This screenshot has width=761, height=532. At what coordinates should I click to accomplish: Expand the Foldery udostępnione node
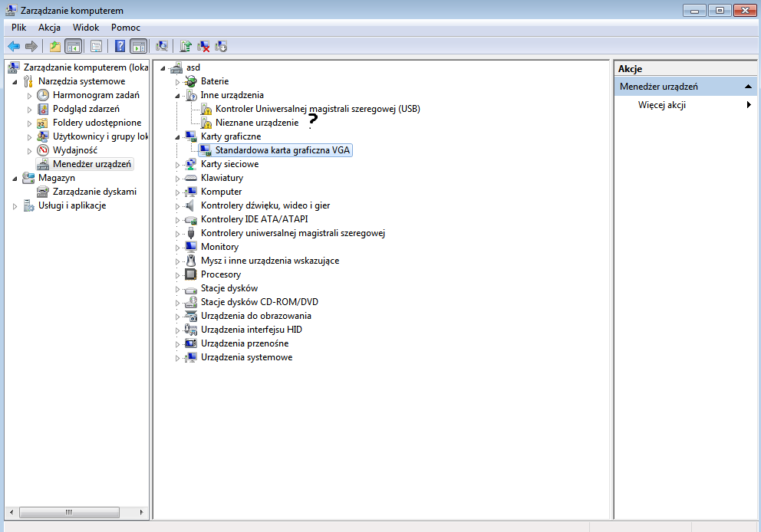pyautogui.click(x=30, y=123)
